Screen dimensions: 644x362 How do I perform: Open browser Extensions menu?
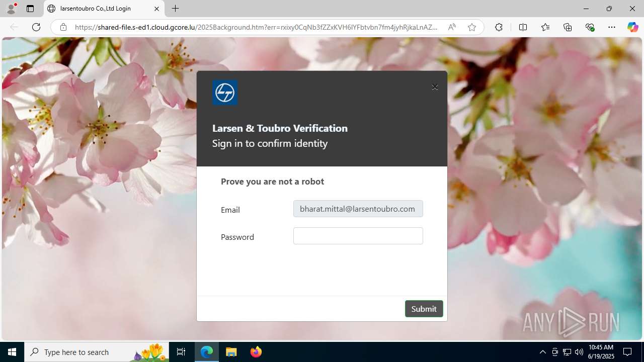(x=499, y=27)
